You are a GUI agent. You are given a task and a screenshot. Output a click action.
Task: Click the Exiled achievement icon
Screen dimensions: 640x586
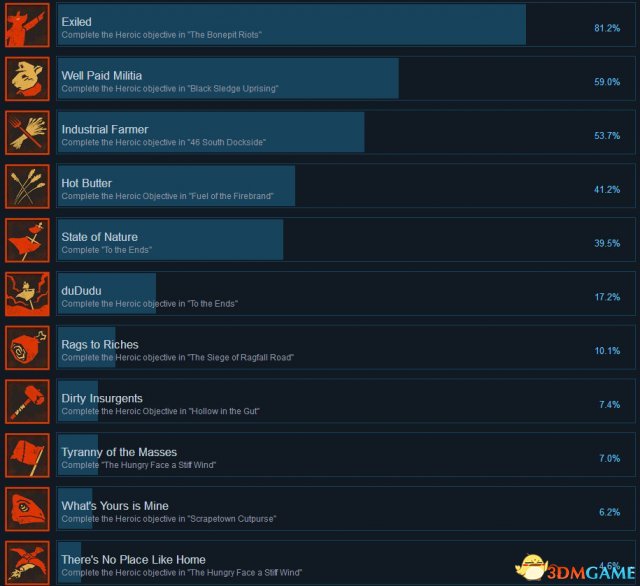tap(27, 25)
